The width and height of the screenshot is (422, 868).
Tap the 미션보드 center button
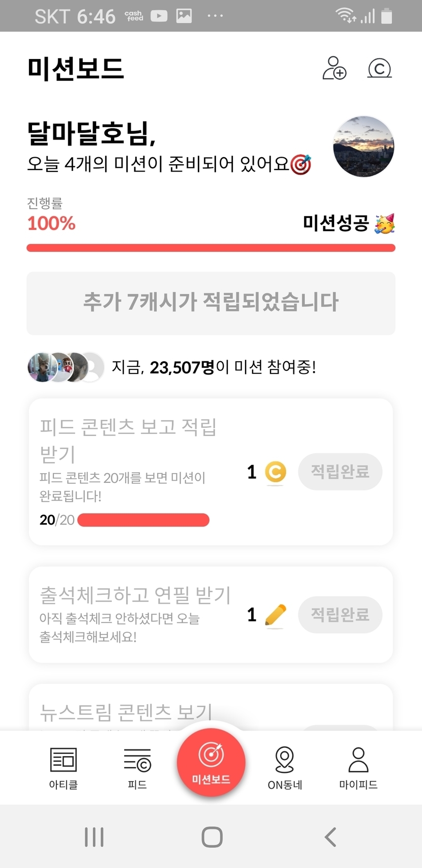pyautogui.click(x=211, y=763)
